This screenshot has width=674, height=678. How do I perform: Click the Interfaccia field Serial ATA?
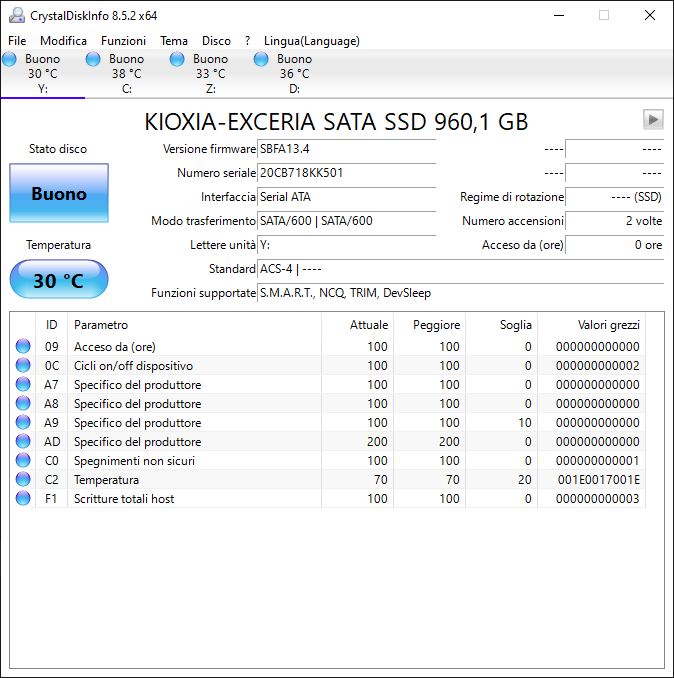pyautogui.click(x=346, y=197)
